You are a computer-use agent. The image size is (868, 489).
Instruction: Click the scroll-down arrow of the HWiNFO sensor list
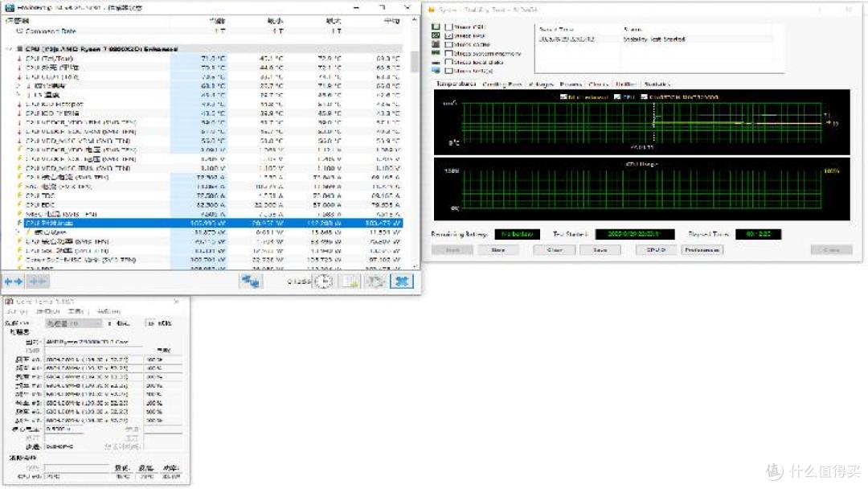point(414,266)
